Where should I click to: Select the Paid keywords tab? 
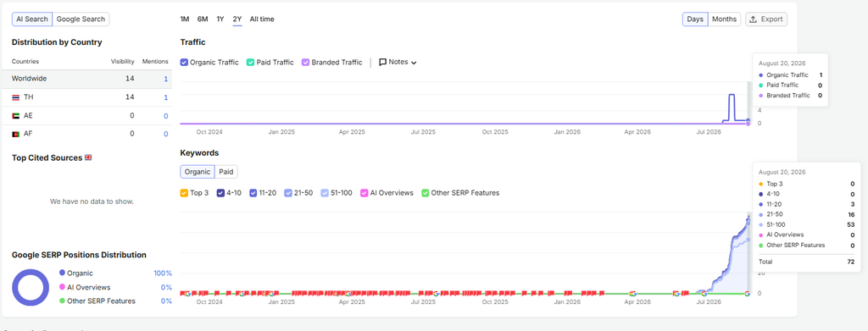point(225,172)
